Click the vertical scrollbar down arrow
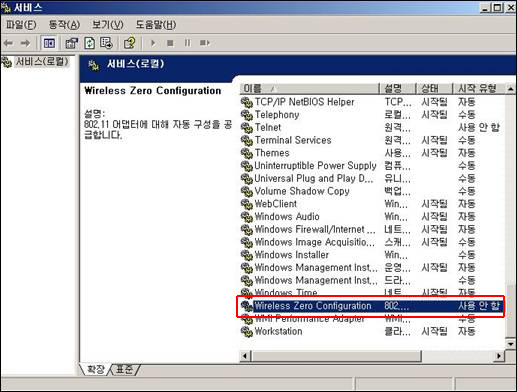The image size is (517, 392). tap(510, 344)
